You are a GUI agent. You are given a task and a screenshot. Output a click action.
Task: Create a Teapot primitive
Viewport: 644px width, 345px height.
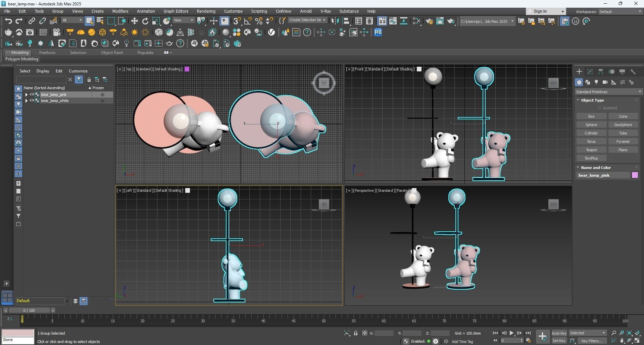coord(591,150)
